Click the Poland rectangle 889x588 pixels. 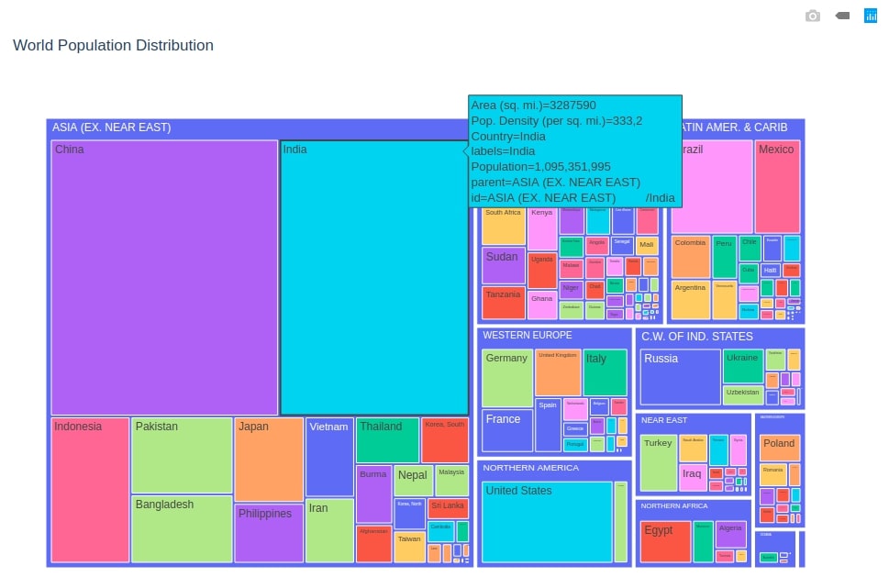pos(779,447)
